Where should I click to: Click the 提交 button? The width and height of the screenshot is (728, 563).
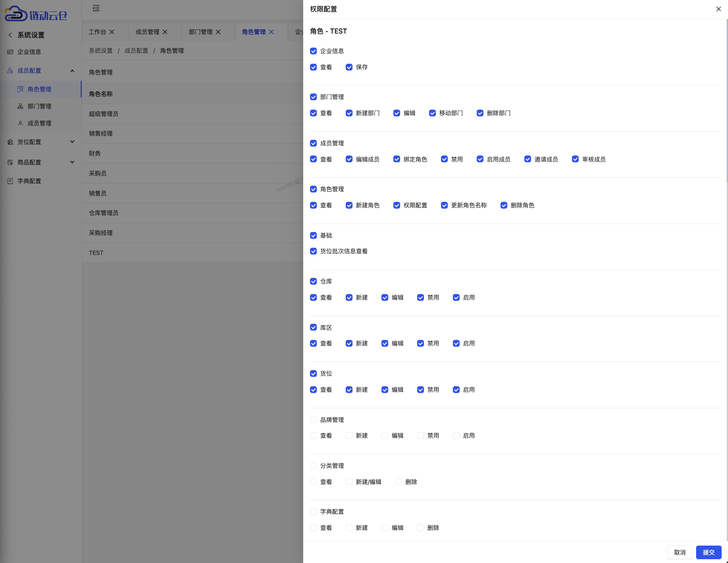pos(708,552)
